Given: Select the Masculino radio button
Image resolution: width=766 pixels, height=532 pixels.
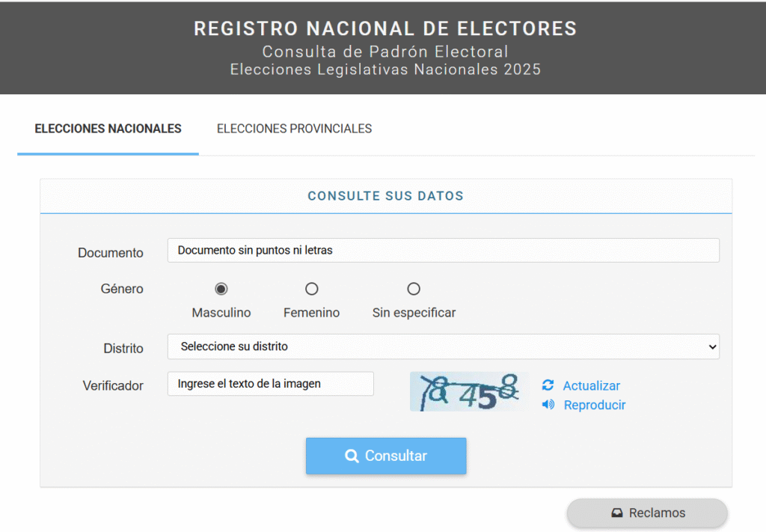Looking at the screenshot, I should (221, 289).
